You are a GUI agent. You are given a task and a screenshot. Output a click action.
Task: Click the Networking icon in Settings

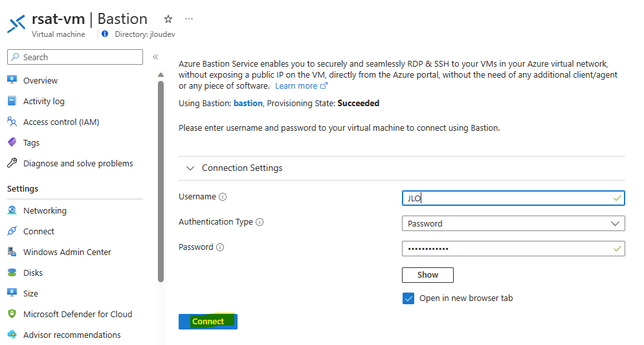[x=12, y=210]
